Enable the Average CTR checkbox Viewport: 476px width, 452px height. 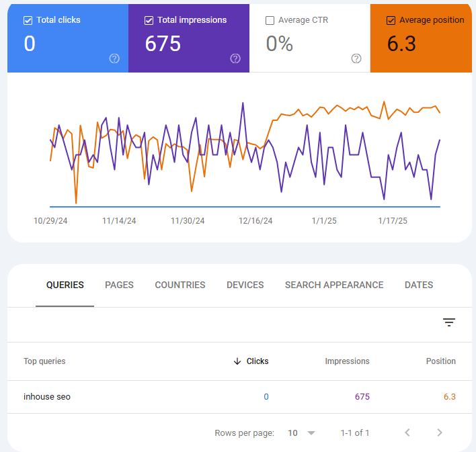point(270,20)
